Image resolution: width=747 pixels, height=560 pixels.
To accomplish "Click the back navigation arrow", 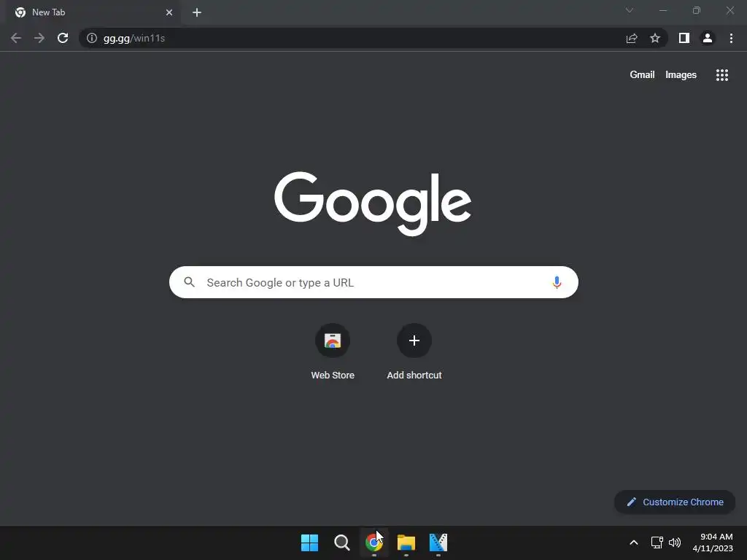I will pos(16,38).
